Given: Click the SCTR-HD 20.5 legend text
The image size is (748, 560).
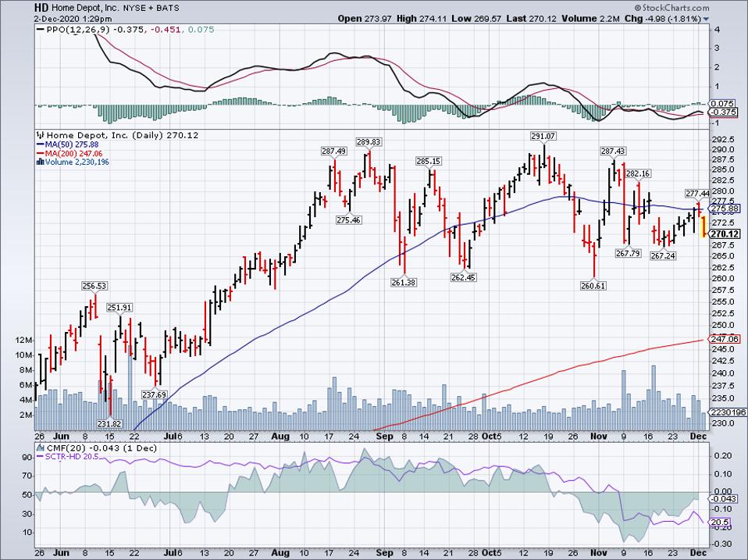Looking at the screenshot, I should tap(72, 457).
